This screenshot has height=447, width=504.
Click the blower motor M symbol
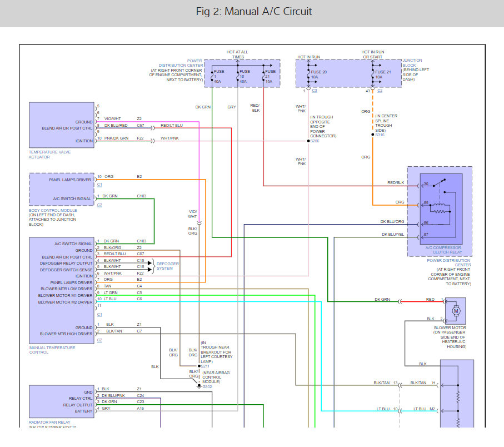[x=456, y=311]
